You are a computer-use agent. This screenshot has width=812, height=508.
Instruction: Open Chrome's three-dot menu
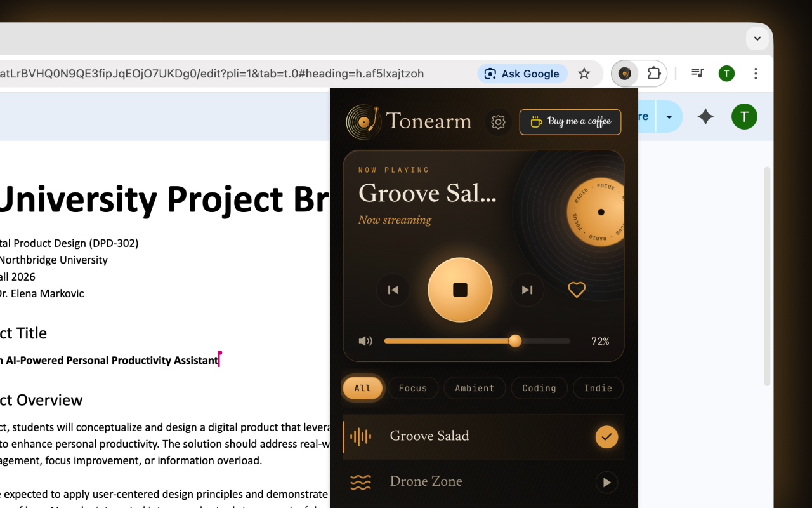[x=756, y=74]
